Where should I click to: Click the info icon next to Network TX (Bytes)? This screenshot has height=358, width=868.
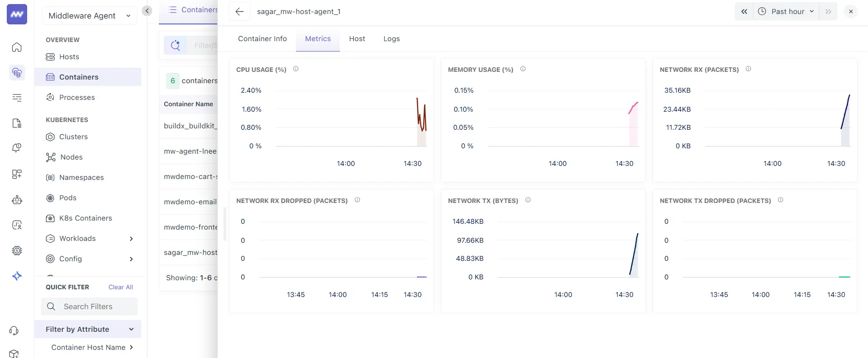(x=528, y=200)
